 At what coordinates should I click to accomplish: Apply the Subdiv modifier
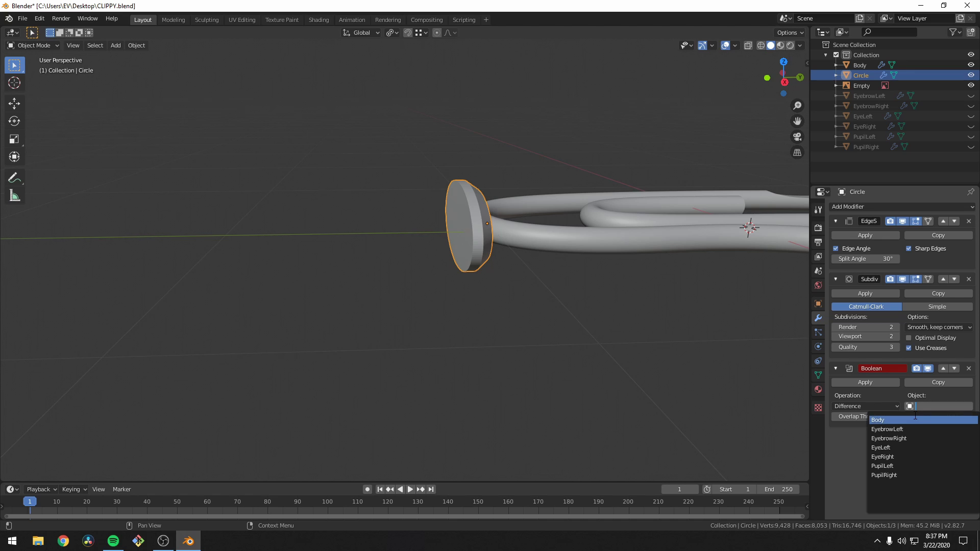[865, 293]
